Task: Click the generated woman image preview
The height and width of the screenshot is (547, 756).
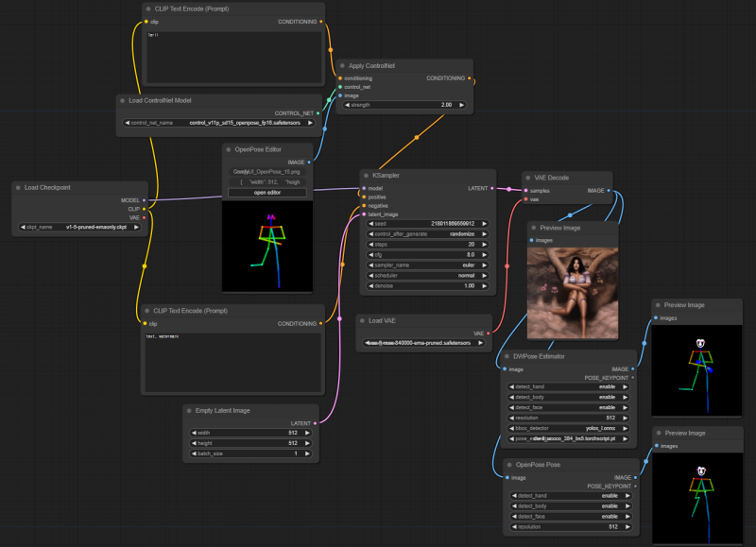Action: coord(573,293)
